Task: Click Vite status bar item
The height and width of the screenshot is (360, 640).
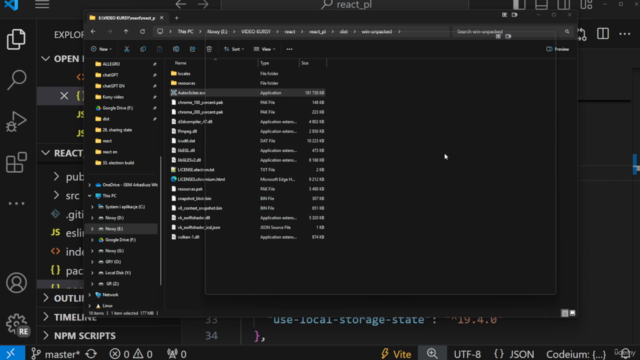Action: (x=396, y=354)
